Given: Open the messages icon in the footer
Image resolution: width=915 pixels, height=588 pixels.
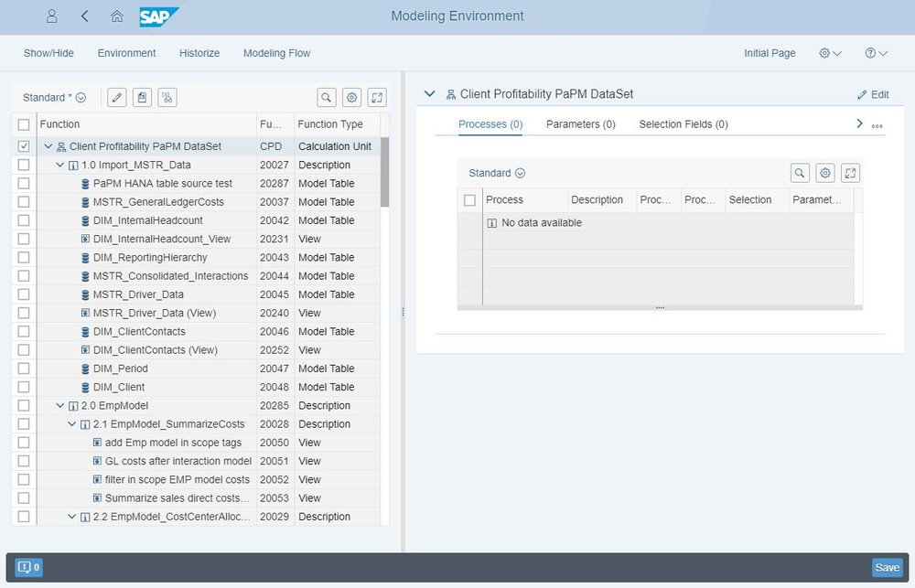Looking at the screenshot, I should click(28, 567).
